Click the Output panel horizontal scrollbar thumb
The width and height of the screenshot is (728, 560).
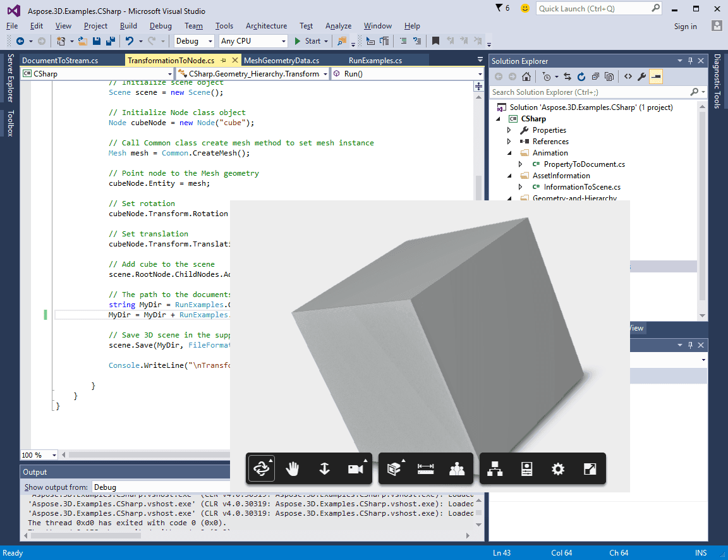pos(86,535)
